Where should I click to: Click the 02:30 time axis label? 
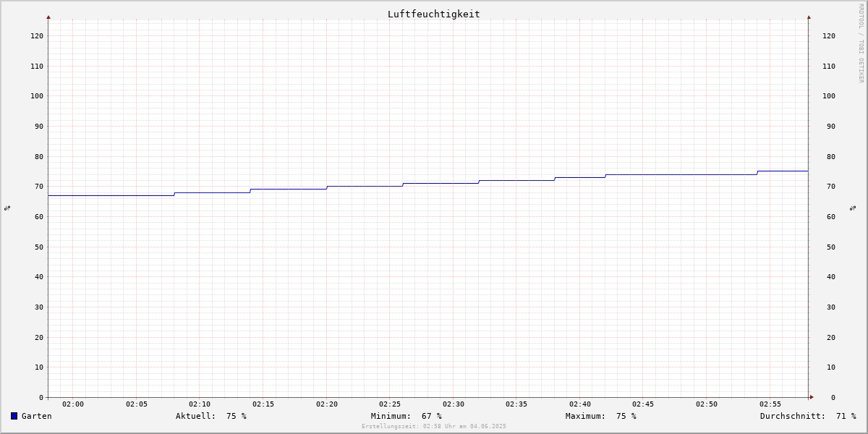[454, 404]
